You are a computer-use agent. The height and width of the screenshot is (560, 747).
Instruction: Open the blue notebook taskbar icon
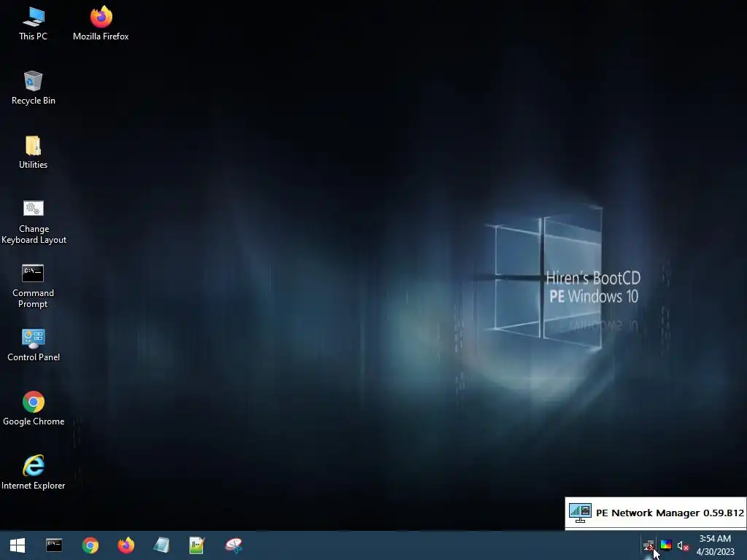click(x=161, y=545)
